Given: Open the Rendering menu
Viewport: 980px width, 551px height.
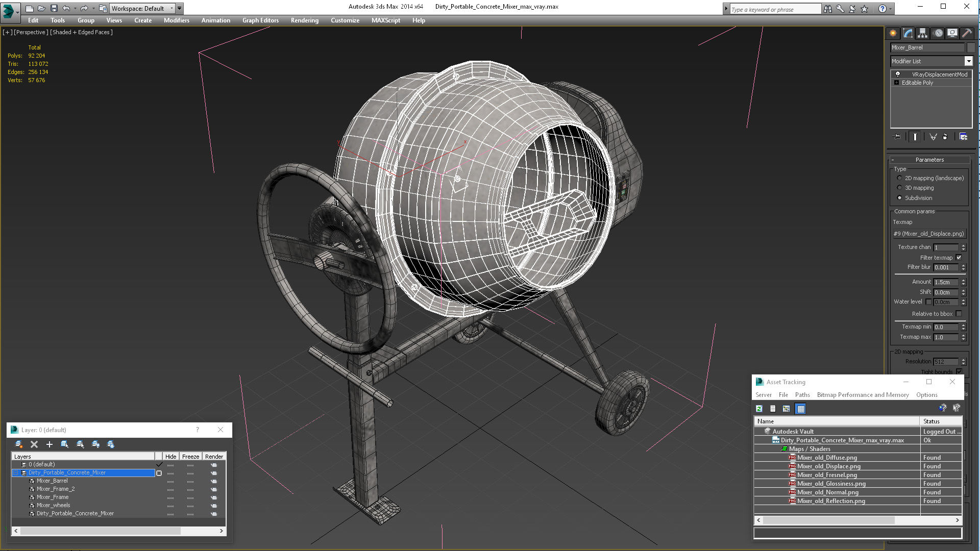Looking at the screenshot, I should (x=304, y=20).
